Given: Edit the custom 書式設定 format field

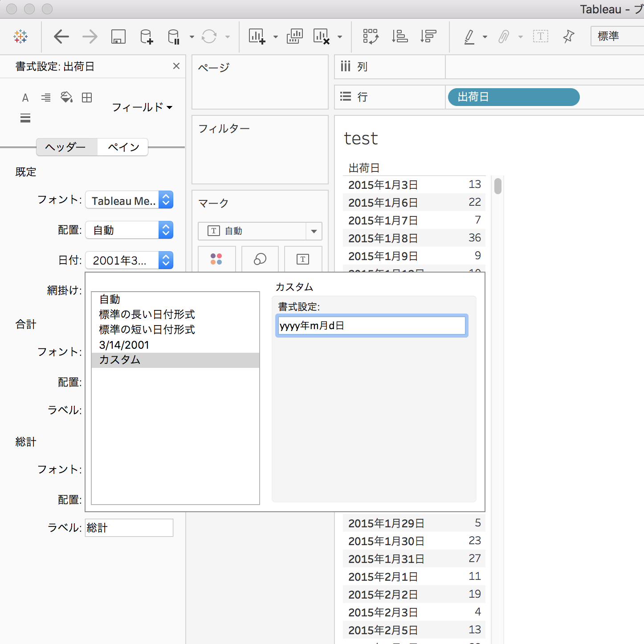Looking at the screenshot, I should [371, 326].
